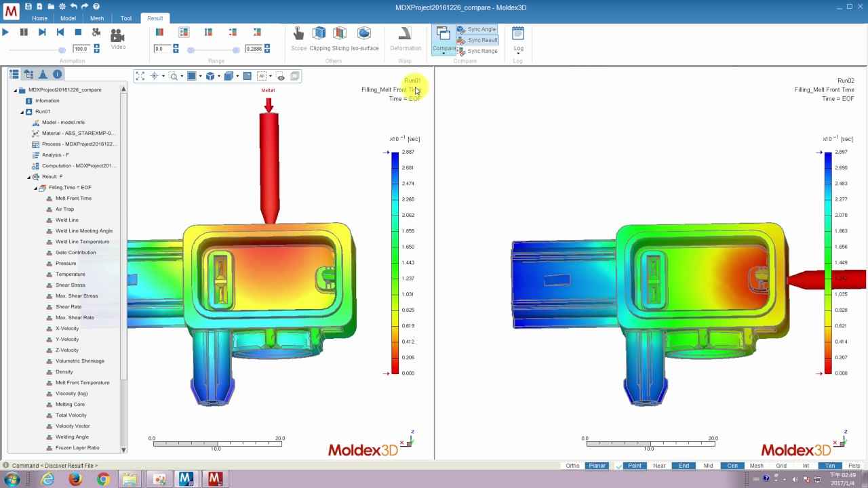Click the fit-to-window view icon
Viewport: 868px width, 488px height.
pos(140,76)
